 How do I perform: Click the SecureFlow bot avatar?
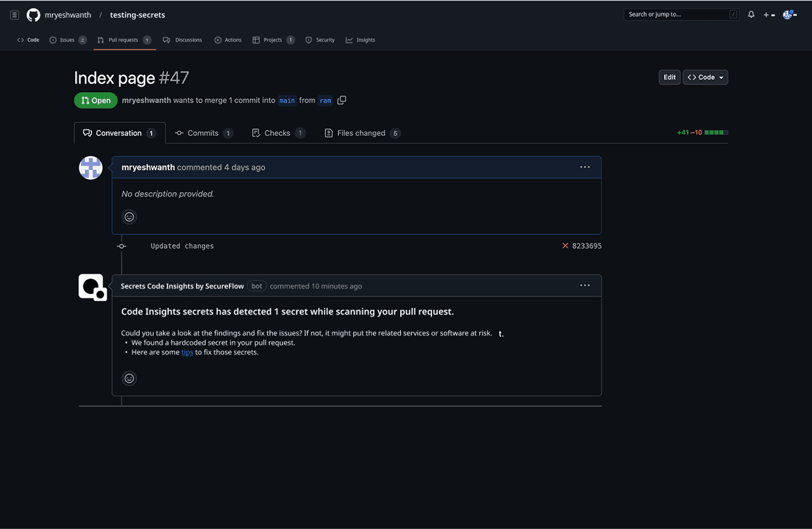pos(93,287)
